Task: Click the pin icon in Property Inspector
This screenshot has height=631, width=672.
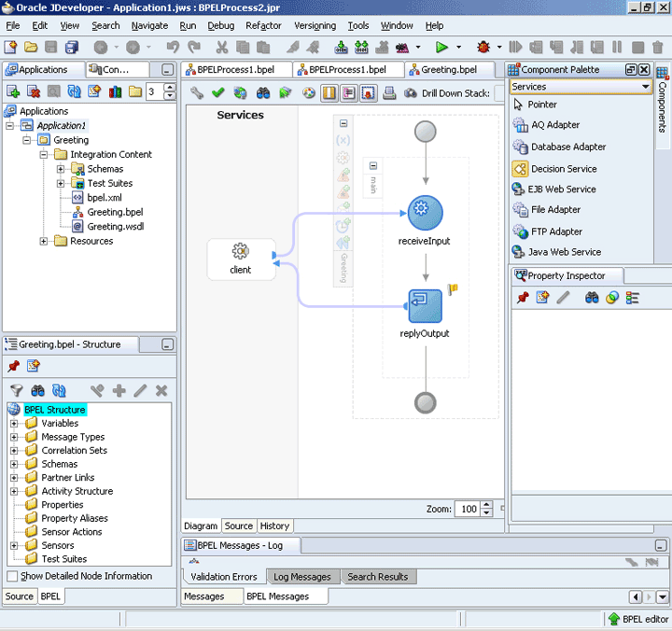Action: (x=523, y=298)
